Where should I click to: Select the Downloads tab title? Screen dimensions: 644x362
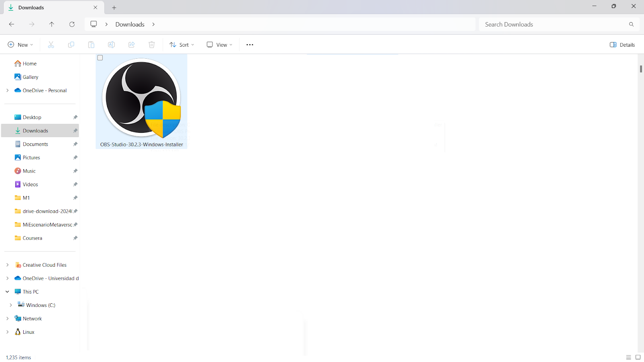31,8
